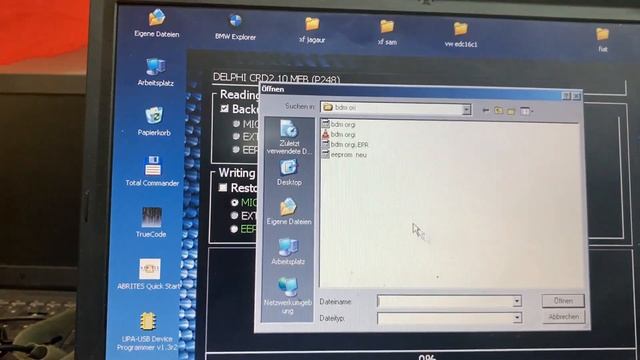The height and width of the screenshot is (360, 640).
Task: Open the Eigene Dateien desktop icon
Action: [x=157, y=24]
